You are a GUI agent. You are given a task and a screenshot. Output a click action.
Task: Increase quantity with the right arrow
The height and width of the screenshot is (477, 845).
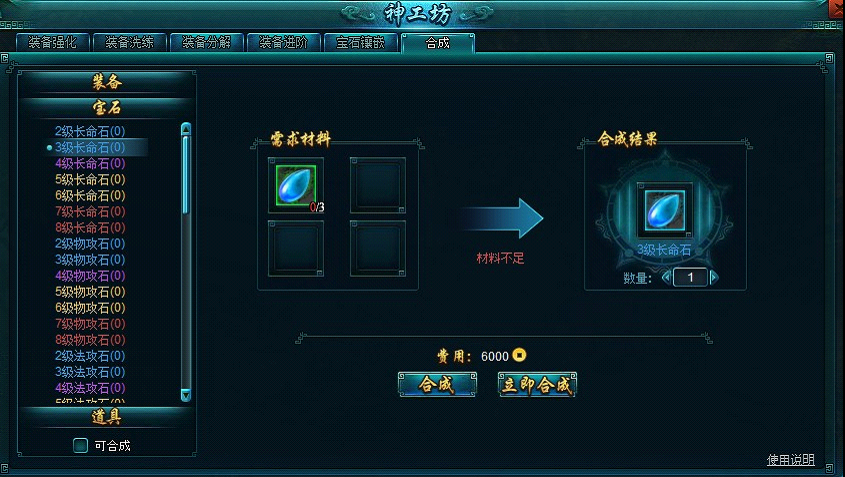tap(714, 278)
